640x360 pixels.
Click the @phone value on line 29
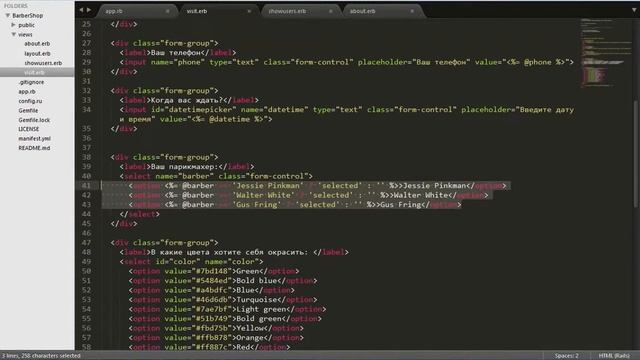click(x=538, y=62)
